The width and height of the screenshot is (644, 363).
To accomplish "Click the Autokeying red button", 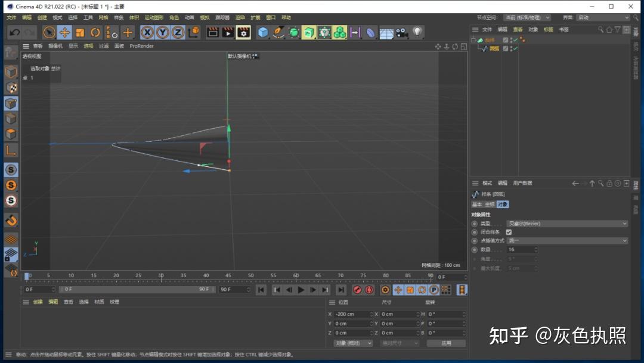I will [369, 290].
